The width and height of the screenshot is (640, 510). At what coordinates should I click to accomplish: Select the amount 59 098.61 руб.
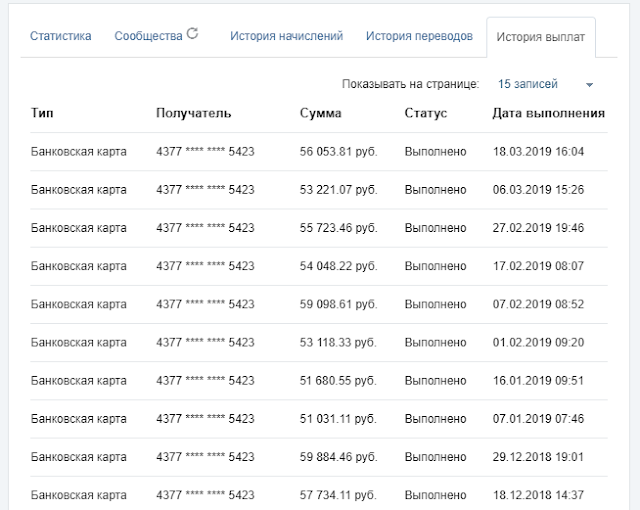tap(338, 304)
